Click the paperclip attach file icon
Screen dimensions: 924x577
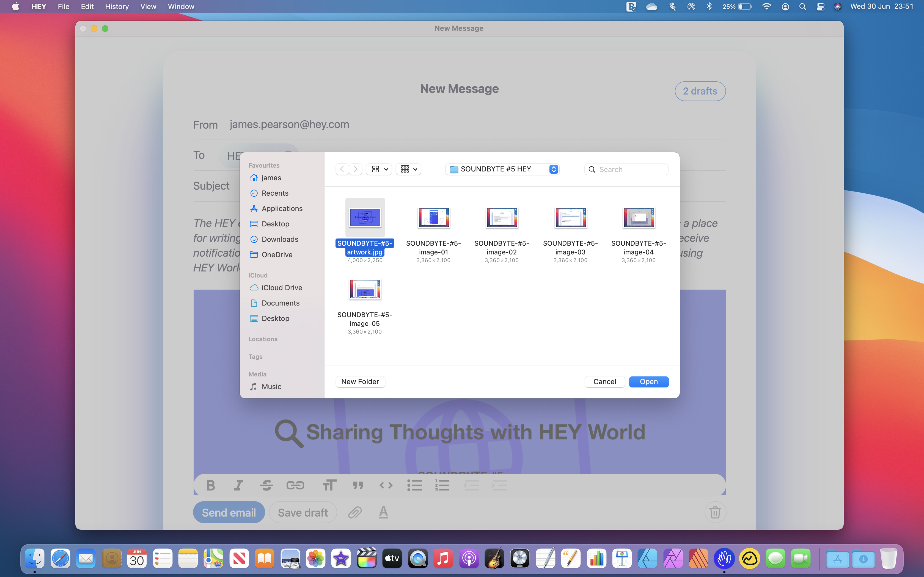pos(355,512)
